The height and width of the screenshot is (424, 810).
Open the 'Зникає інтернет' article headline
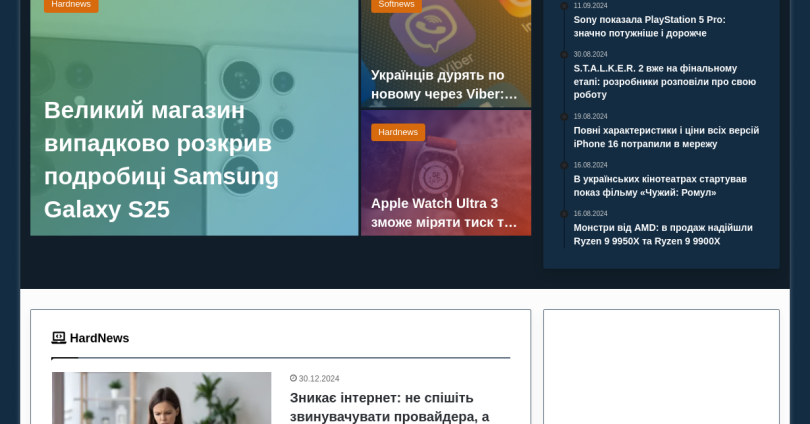(x=390, y=407)
